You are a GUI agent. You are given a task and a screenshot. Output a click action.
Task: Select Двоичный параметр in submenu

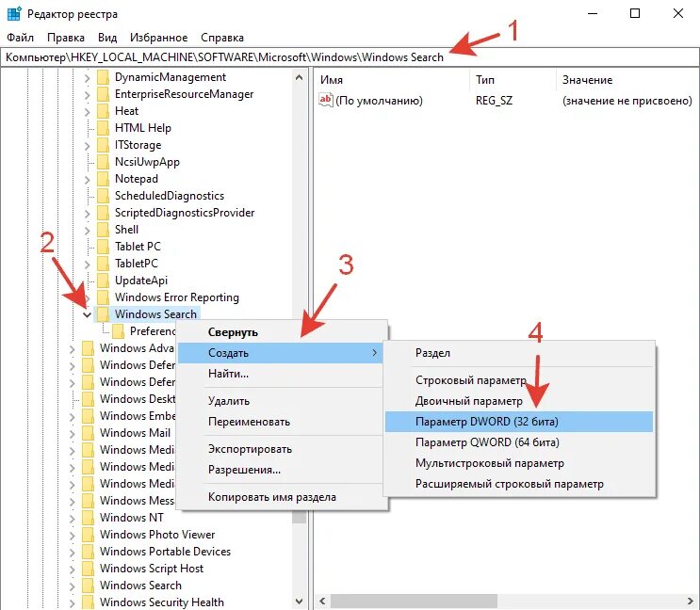point(519,401)
